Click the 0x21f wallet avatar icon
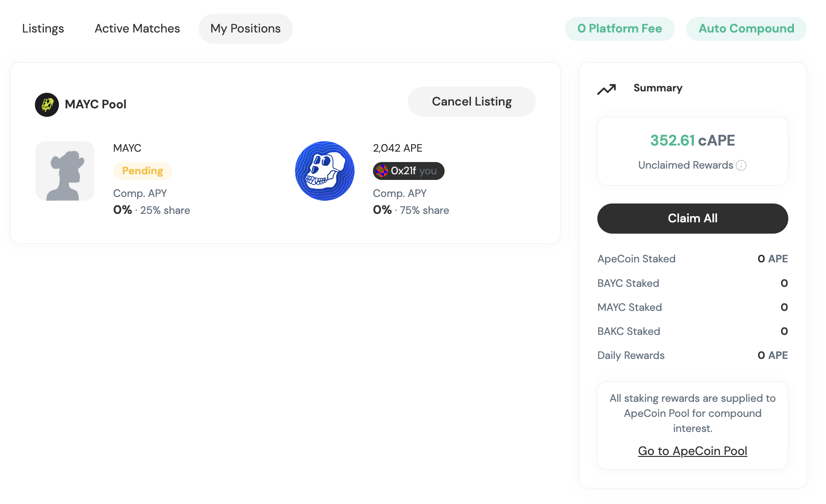 point(382,171)
